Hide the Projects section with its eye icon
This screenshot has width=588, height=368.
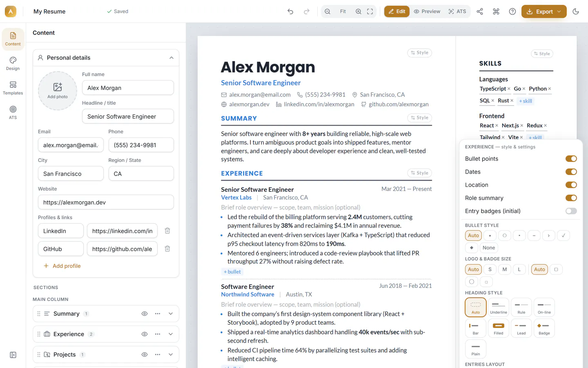point(145,355)
